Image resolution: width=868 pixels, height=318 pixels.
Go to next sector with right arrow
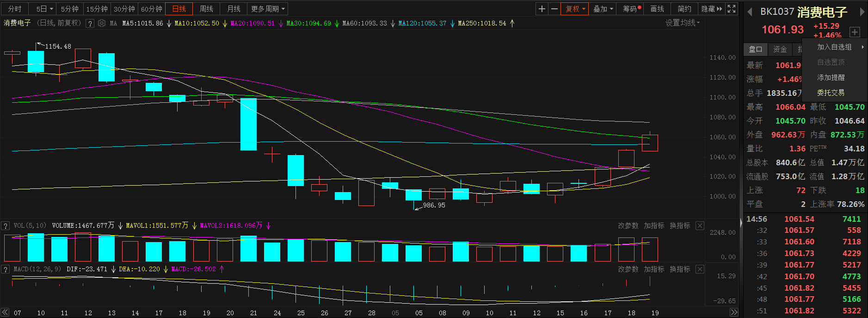pos(862,12)
